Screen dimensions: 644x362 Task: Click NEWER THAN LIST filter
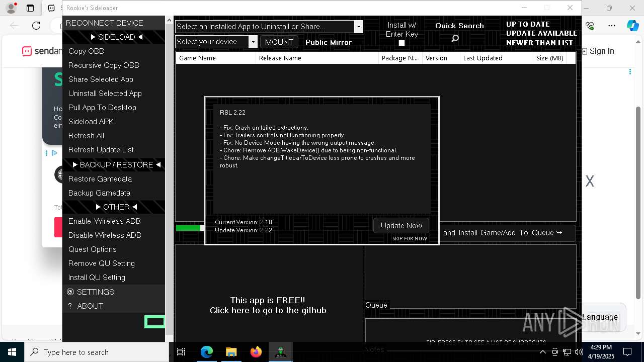(x=539, y=43)
